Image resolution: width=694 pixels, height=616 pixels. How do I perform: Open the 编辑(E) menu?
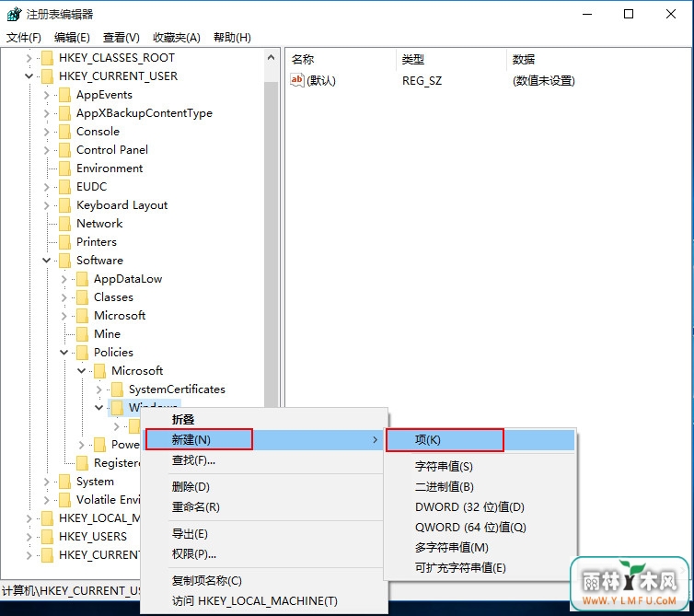click(72, 38)
